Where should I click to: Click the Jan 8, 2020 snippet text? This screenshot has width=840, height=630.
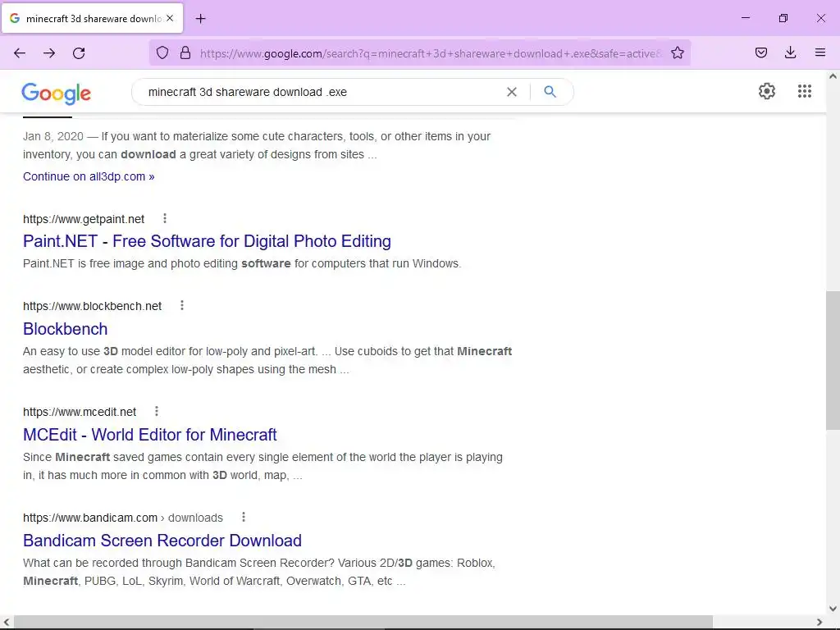[x=257, y=145]
